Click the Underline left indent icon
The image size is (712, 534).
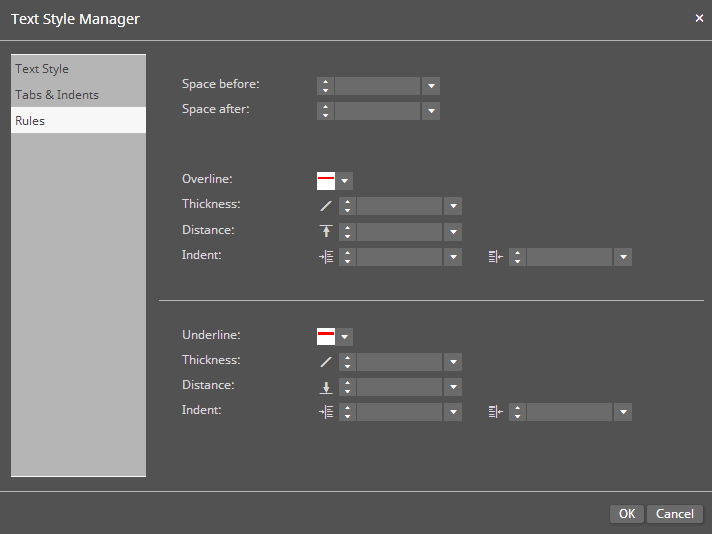[325, 412]
